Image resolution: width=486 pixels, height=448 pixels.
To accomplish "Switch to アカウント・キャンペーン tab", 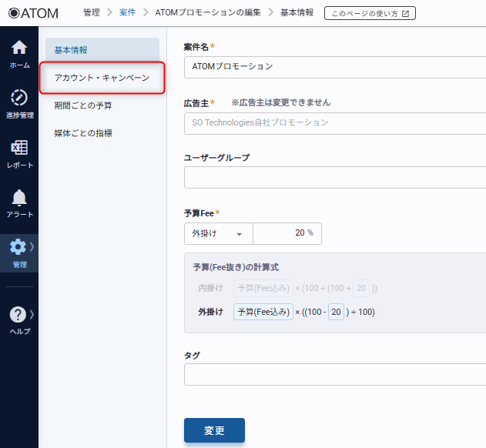I will [102, 78].
